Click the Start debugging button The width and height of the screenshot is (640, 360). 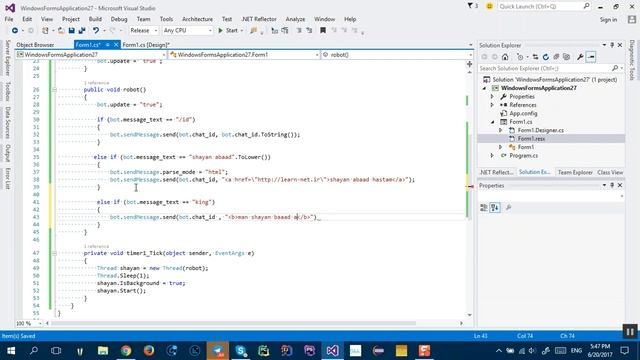(228, 31)
